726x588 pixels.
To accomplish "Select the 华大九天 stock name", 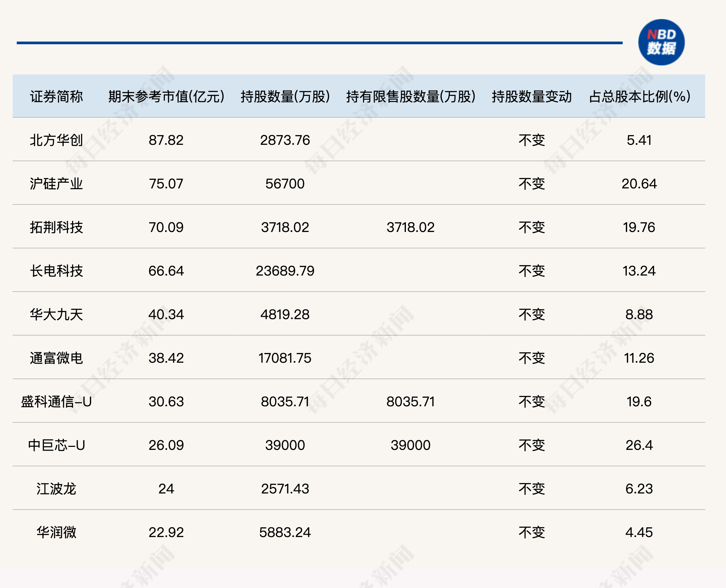I will pyautogui.click(x=56, y=314).
